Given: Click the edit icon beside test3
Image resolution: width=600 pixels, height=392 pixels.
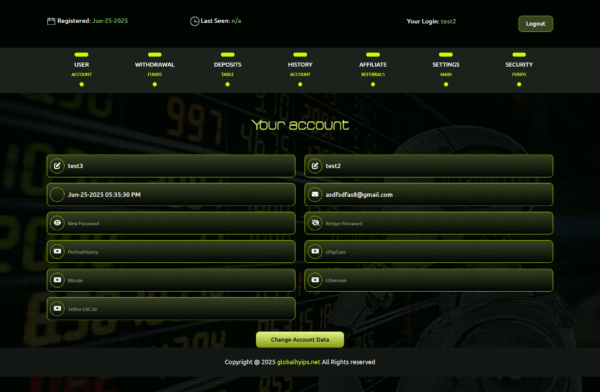Looking at the screenshot, I should point(57,166).
